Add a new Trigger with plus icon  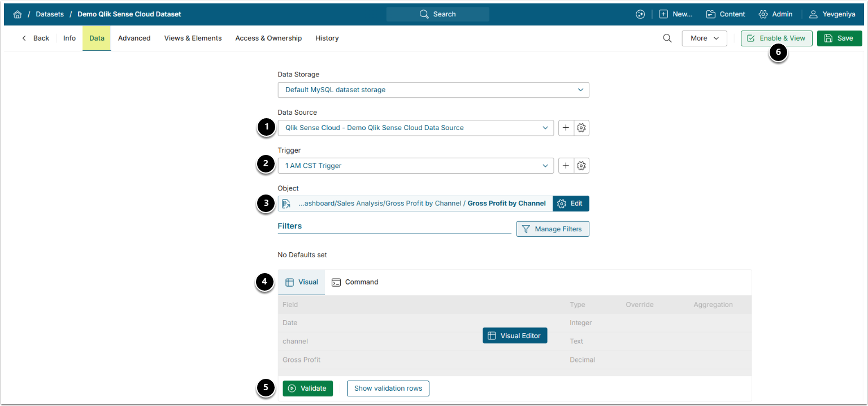tap(566, 166)
